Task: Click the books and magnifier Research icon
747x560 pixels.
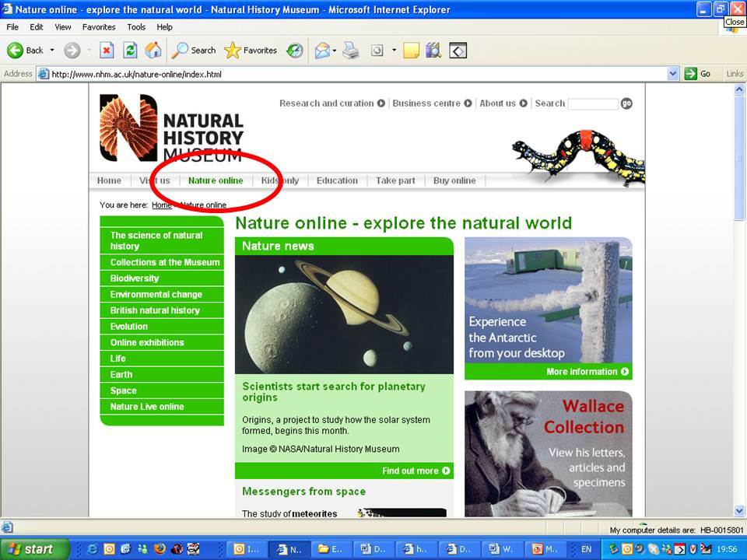Action: (433, 50)
